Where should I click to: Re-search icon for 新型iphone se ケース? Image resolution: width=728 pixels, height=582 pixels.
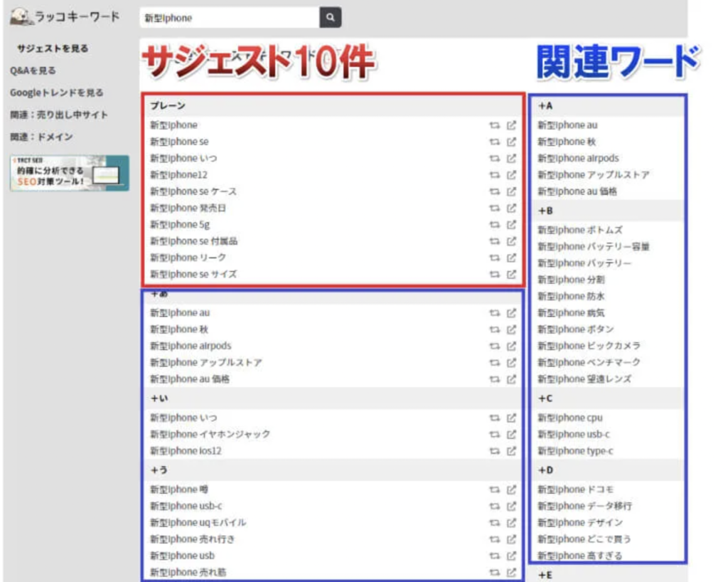coord(495,191)
